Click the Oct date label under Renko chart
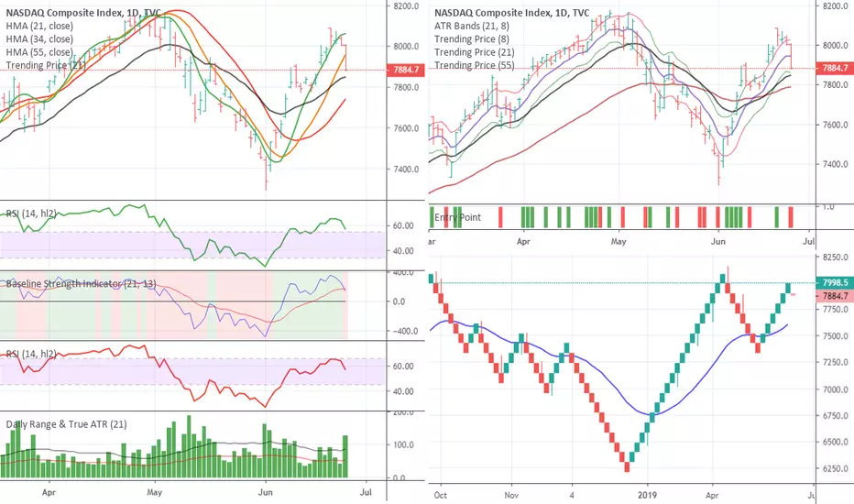The width and height of the screenshot is (854, 504). point(440,495)
